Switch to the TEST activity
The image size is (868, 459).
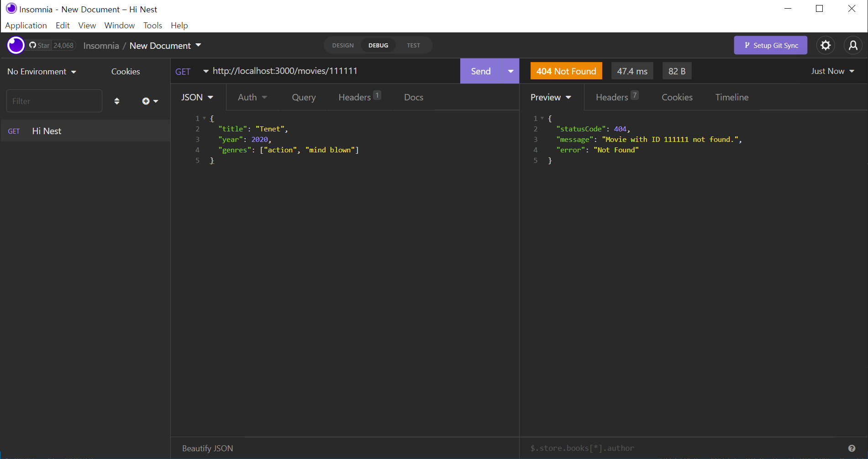point(413,45)
